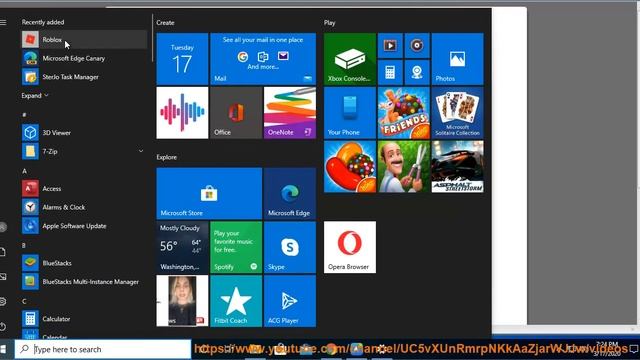Click the Explore group header
This screenshot has width=640, height=360.
[x=167, y=157]
